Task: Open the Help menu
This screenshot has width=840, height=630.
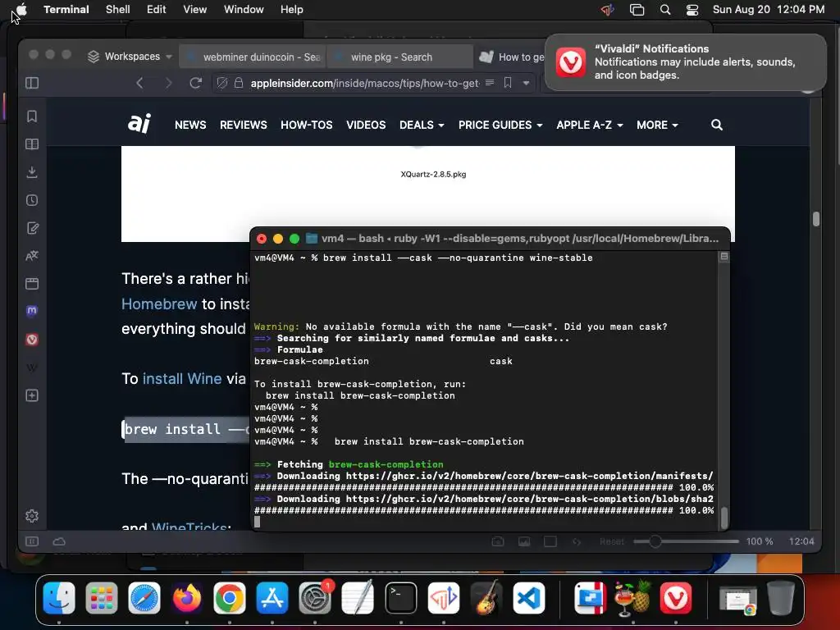Action: [x=291, y=9]
